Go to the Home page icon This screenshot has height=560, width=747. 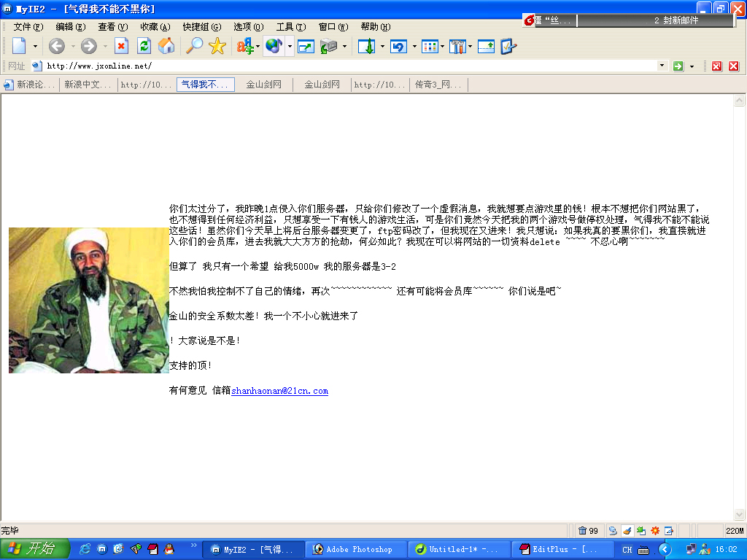pos(166,47)
